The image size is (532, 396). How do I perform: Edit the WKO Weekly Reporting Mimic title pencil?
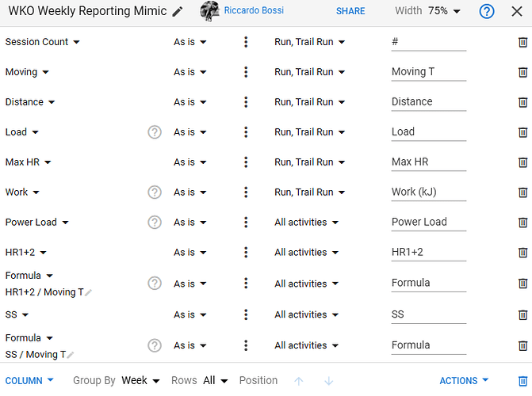177,12
